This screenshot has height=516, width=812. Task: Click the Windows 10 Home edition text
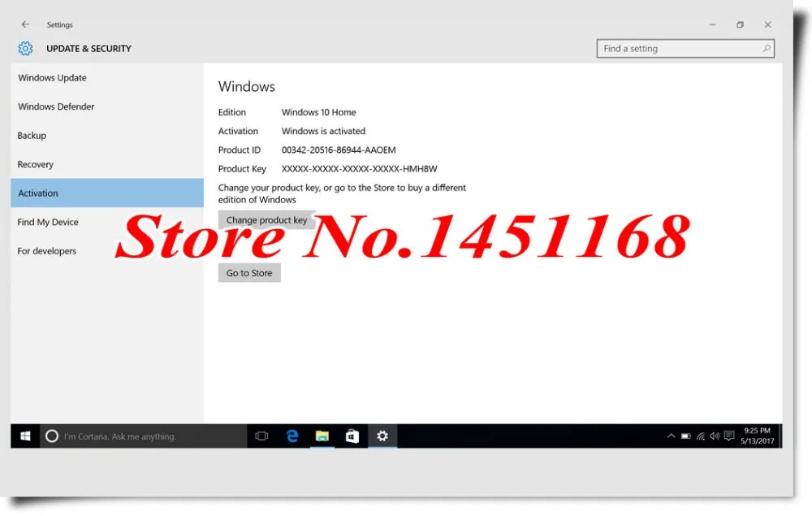click(318, 112)
